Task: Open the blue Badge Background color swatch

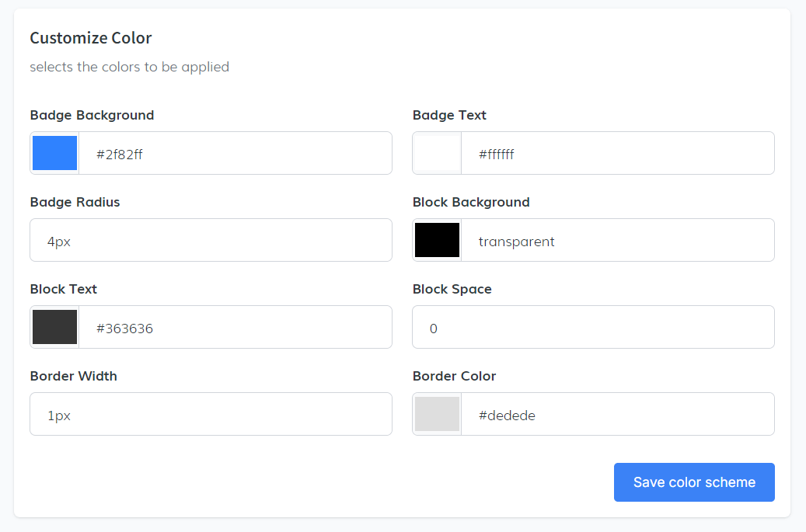Action: click(54, 153)
